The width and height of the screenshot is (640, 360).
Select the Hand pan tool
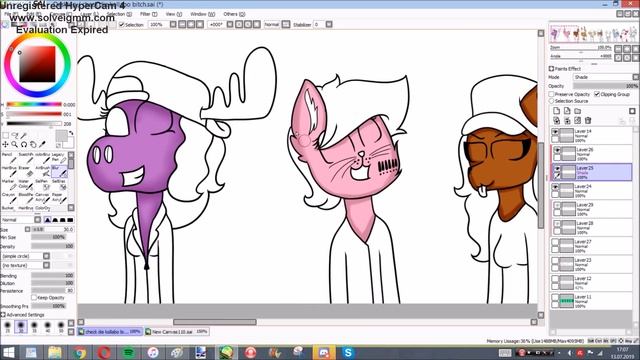(x=33, y=144)
